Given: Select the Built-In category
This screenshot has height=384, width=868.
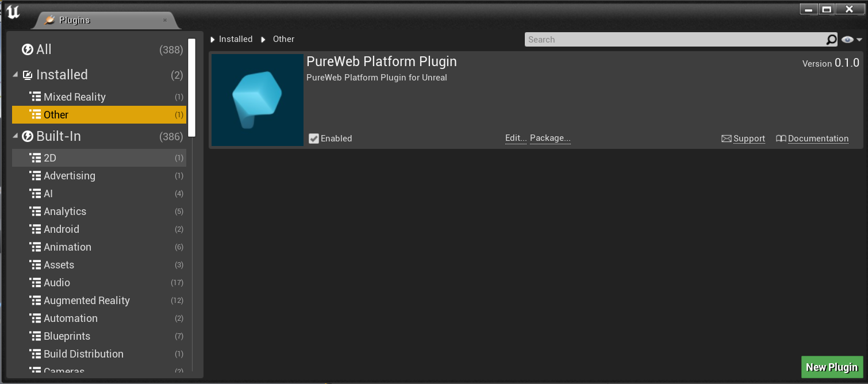Looking at the screenshot, I should click(99, 136).
